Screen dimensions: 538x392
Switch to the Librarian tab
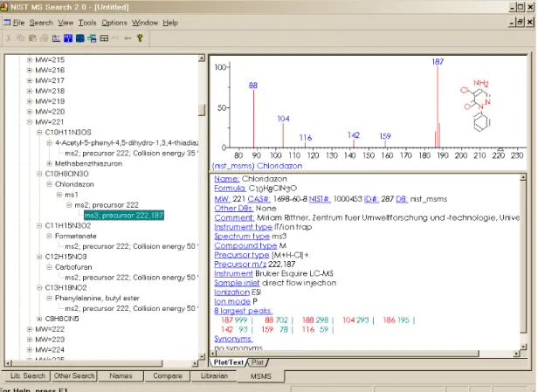point(214,376)
